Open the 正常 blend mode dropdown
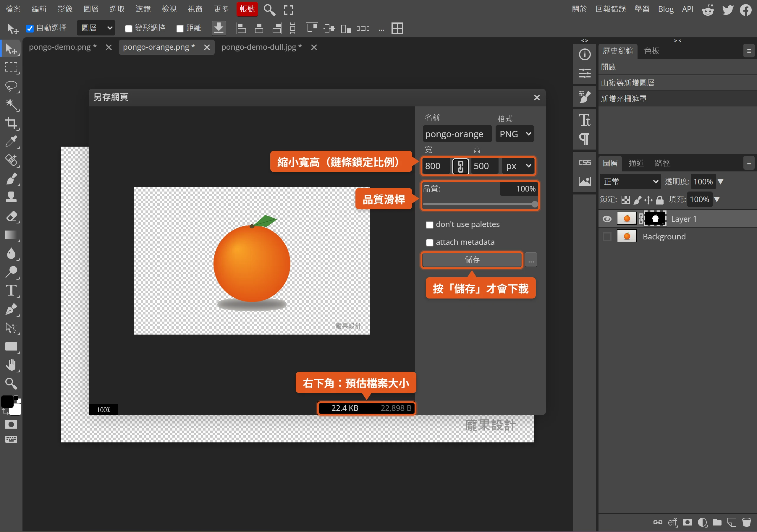The height and width of the screenshot is (532, 757). (630, 181)
